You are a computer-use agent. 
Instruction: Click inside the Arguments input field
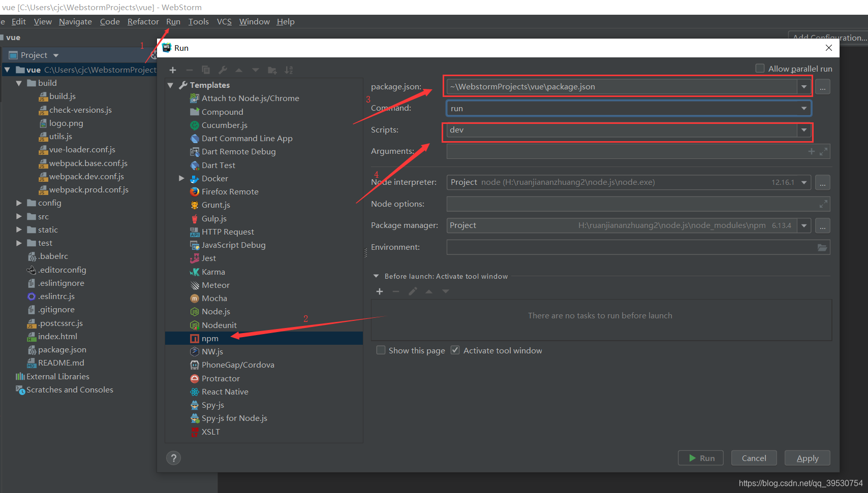pyautogui.click(x=584, y=151)
